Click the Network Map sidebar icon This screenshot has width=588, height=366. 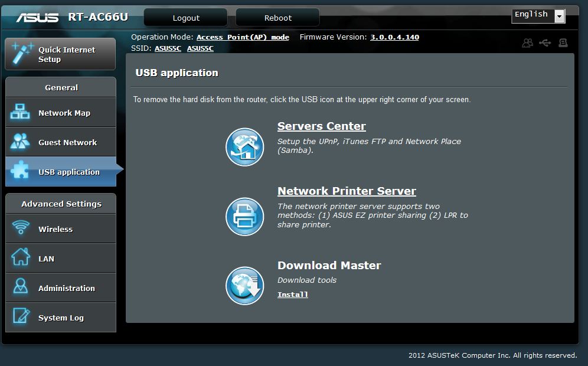(20, 112)
